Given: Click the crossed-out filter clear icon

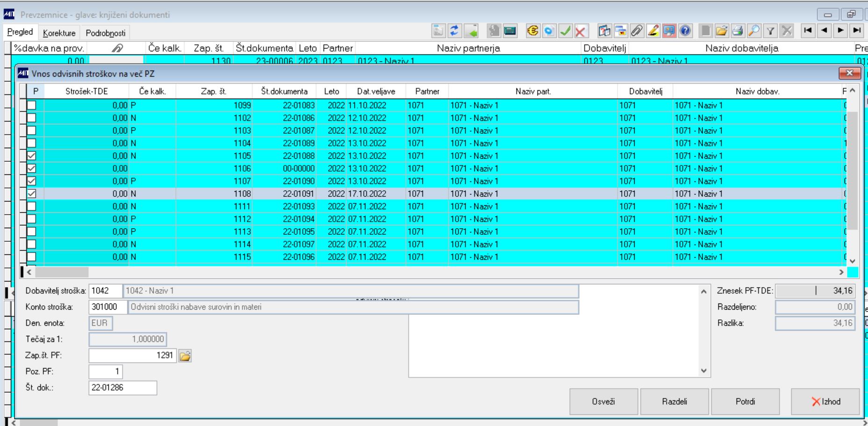Looking at the screenshot, I should [x=787, y=31].
